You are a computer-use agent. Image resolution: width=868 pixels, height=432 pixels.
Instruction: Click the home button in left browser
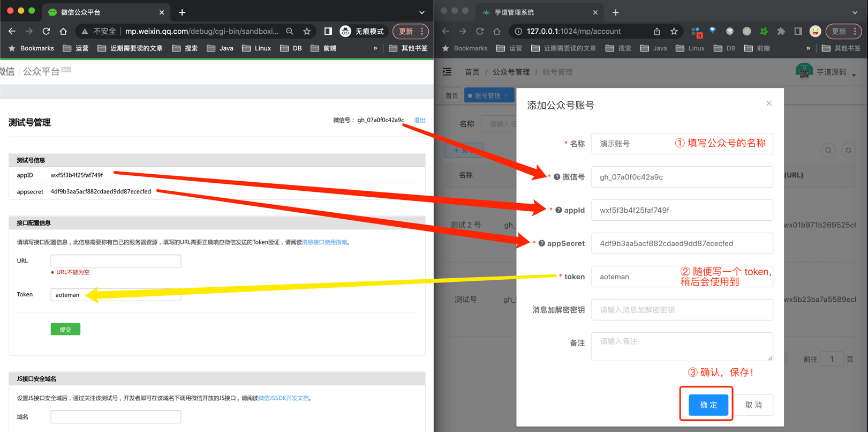[63, 32]
